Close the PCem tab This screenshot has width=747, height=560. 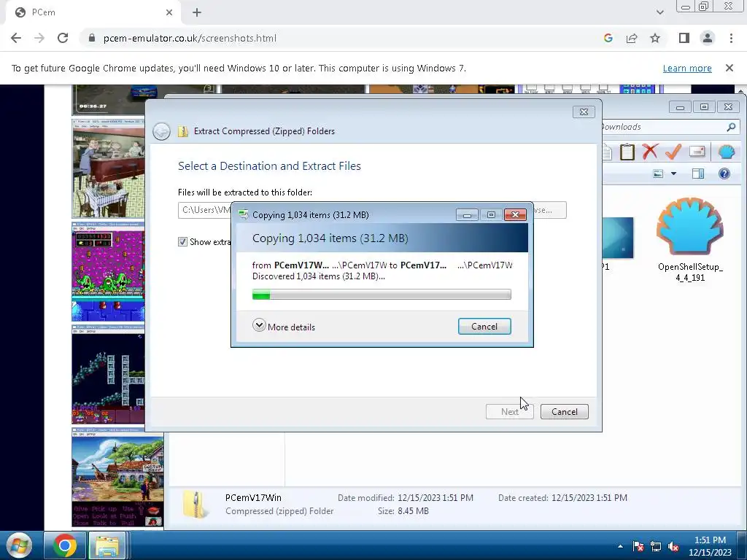(x=169, y=12)
